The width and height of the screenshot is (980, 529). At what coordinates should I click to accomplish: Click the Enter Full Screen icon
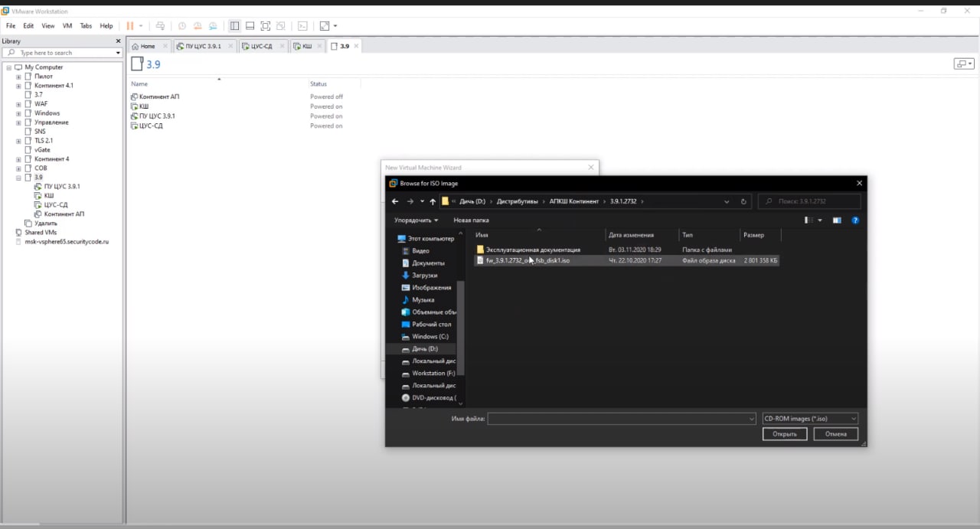click(266, 26)
